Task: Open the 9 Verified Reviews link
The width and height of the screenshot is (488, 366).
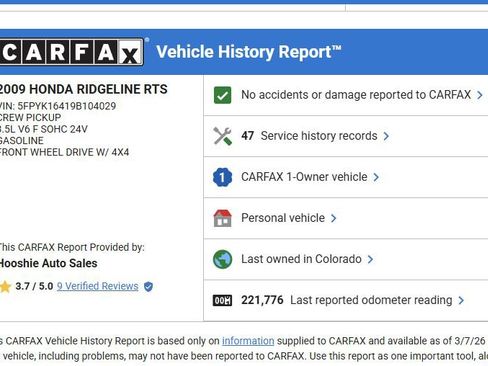Action: pyautogui.click(x=97, y=286)
